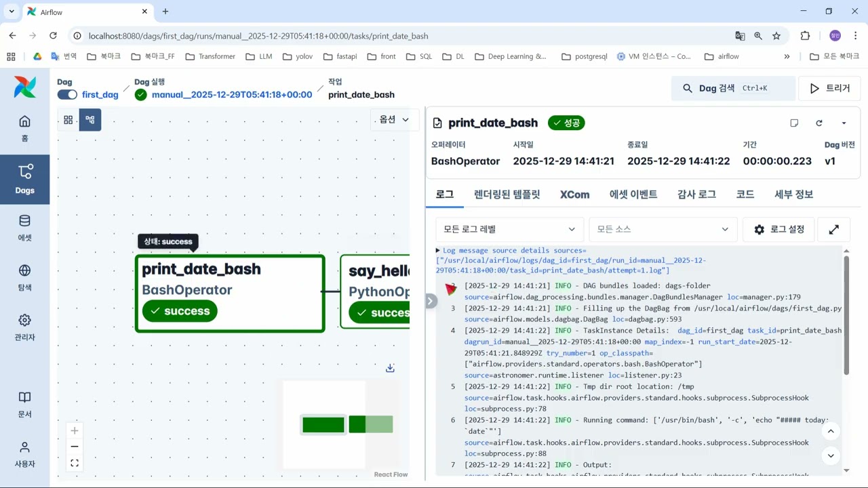Open the 옵션 dropdown

coord(394,120)
